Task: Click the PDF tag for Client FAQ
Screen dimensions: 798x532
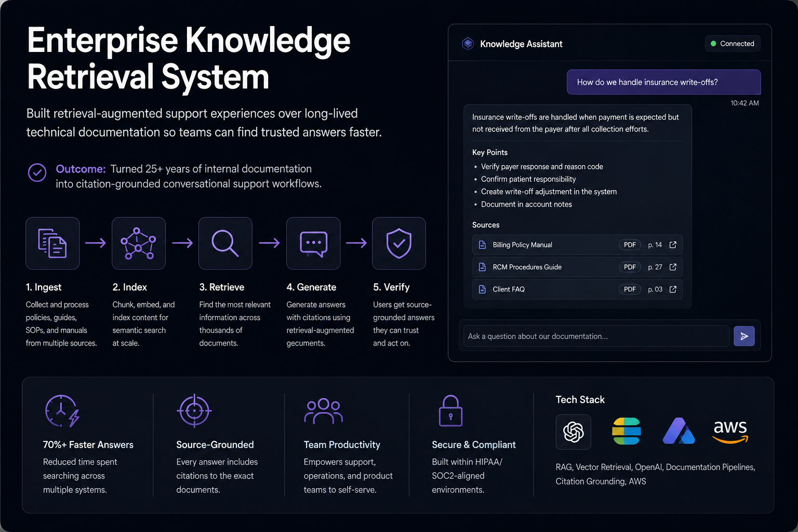Action: click(630, 289)
